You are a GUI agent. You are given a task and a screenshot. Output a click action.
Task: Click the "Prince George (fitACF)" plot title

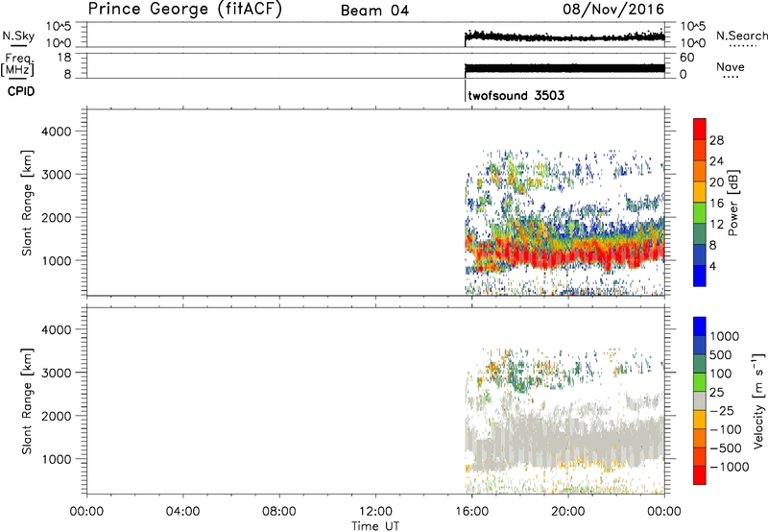184,10
